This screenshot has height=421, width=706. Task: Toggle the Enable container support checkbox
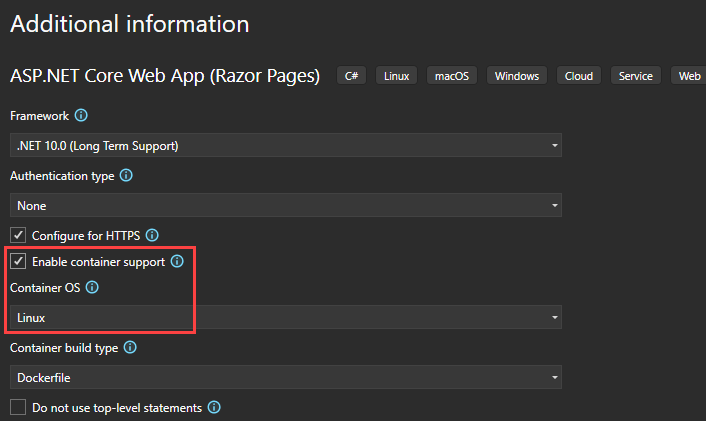click(x=18, y=262)
